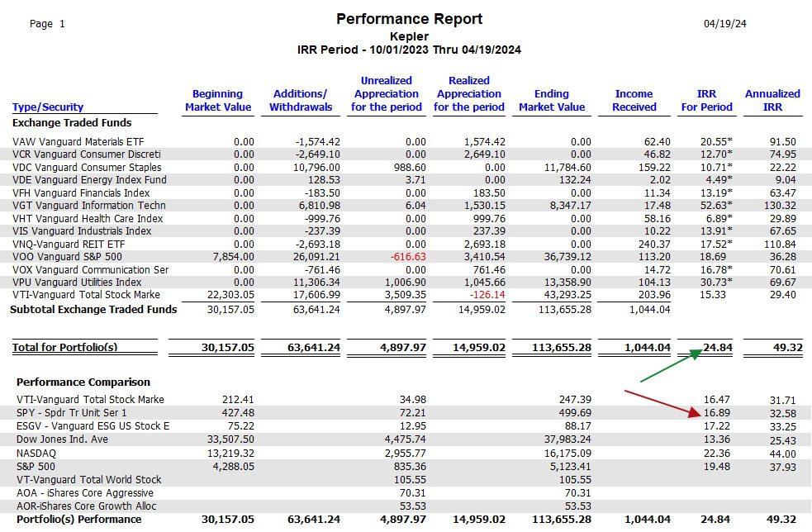The height and width of the screenshot is (532, 812).
Task: Click the Beginning Market Value header
Action: (x=218, y=101)
